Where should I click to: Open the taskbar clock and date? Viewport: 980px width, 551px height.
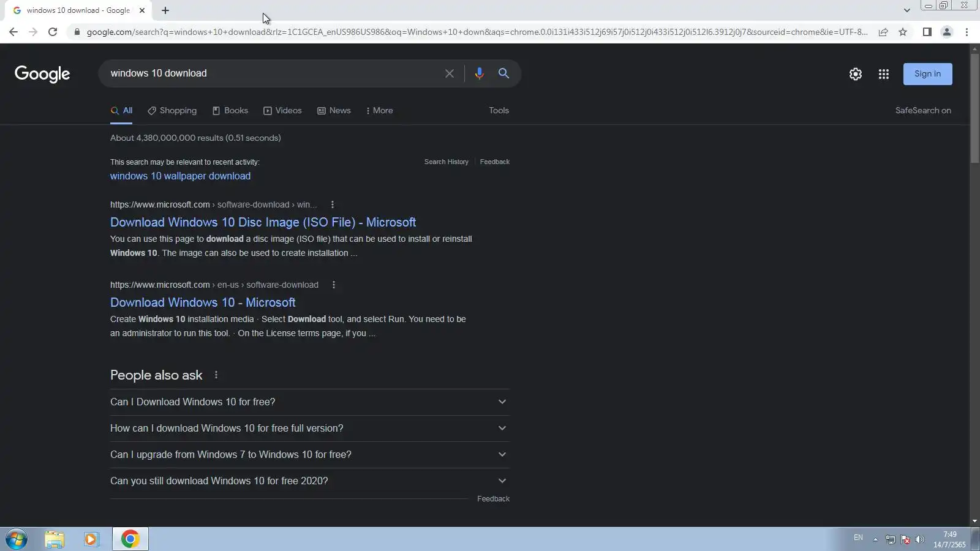click(x=949, y=539)
